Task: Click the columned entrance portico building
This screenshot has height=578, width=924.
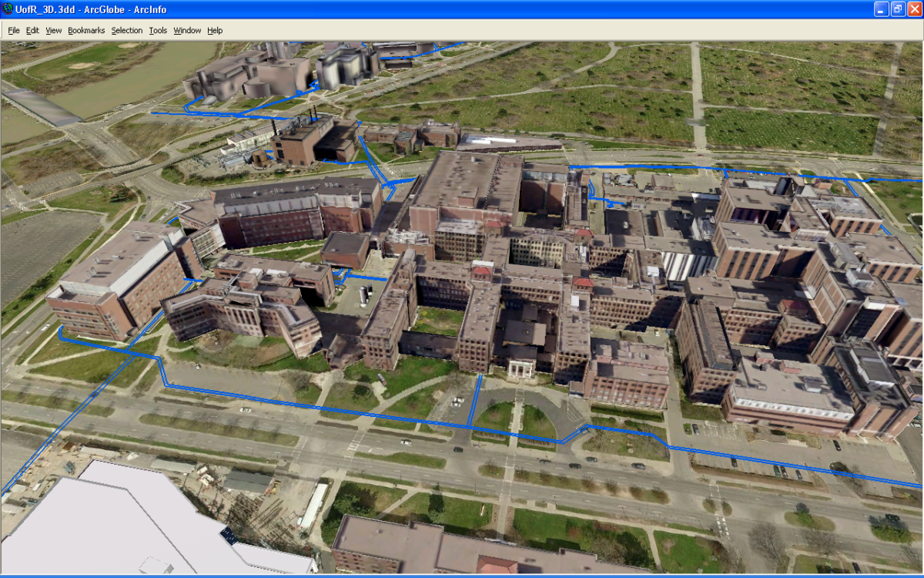Action: coord(521,368)
